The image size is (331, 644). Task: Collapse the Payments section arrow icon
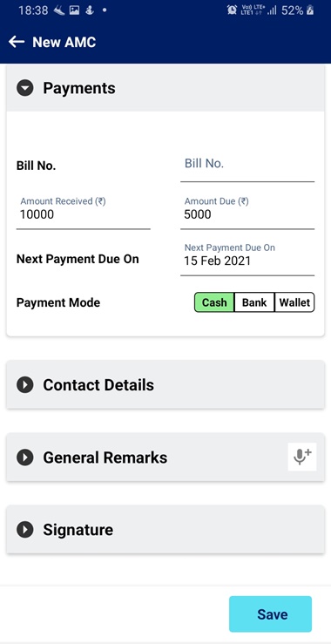[24, 88]
